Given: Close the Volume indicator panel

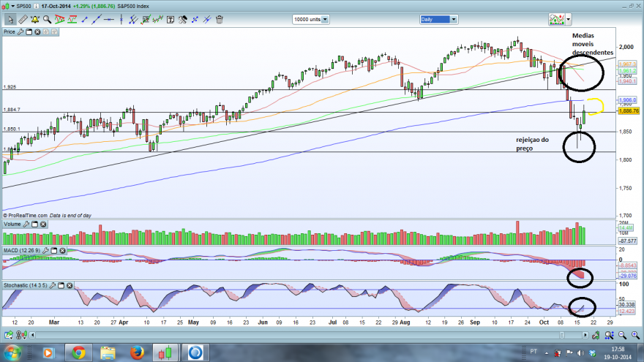Looking at the screenshot, I should point(43,224).
